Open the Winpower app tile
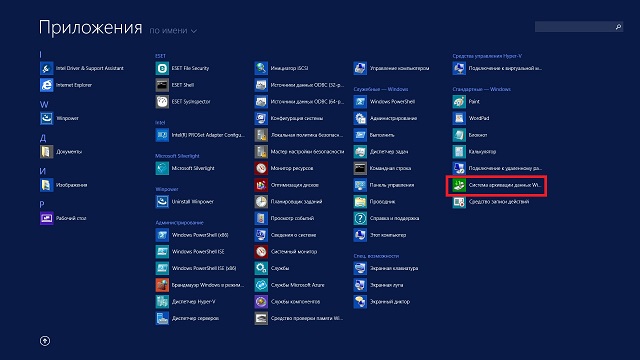 [x=60, y=118]
